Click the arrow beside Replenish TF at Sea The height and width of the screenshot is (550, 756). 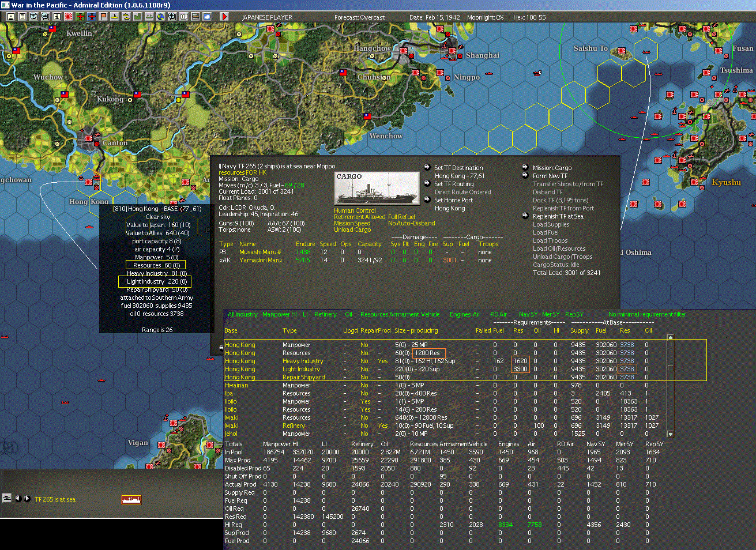point(525,216)
